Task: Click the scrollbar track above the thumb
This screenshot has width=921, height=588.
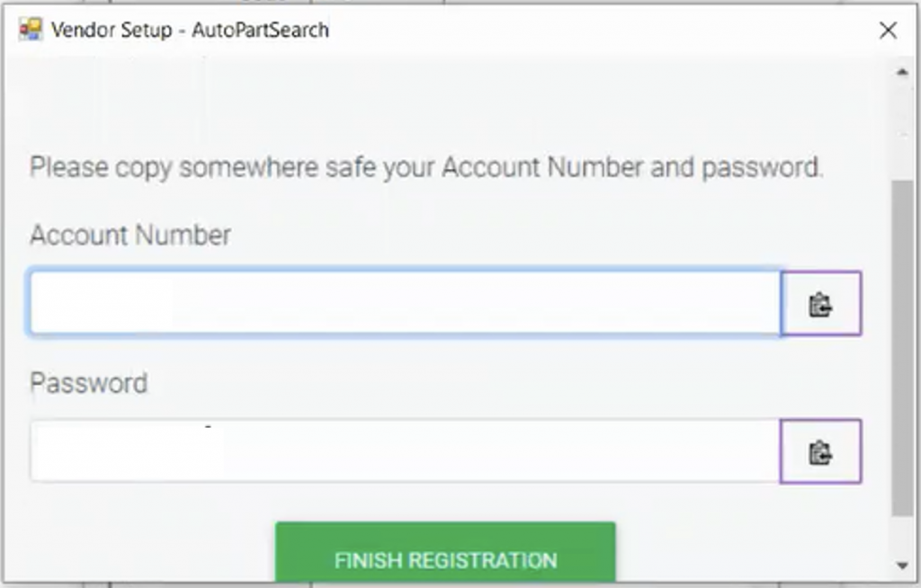Action: (x=902, y=131)
